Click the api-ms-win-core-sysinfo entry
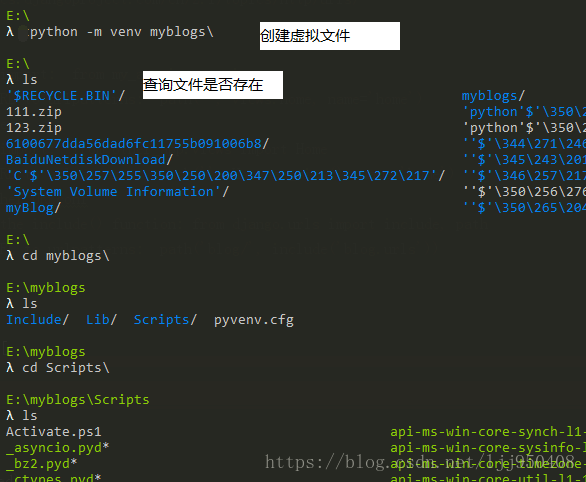Image resolution: width=586 pixels, height=482 pixels. [x=488, y=448]
